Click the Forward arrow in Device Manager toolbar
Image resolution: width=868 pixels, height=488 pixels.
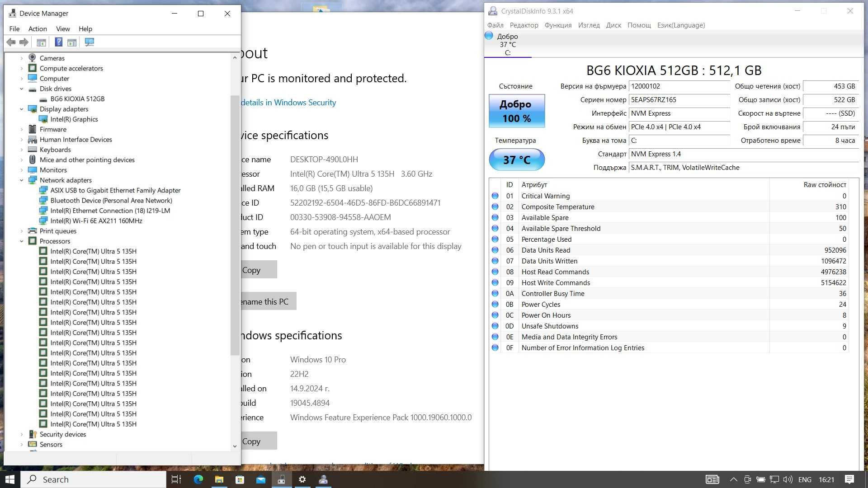click(x=24, y=42)
